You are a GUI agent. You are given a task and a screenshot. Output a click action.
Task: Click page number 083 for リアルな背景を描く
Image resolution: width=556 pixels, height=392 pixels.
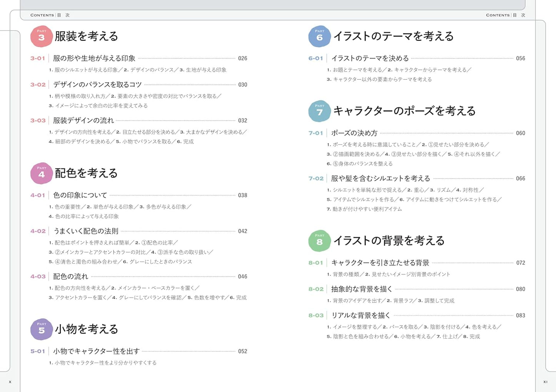pos(521,316)
